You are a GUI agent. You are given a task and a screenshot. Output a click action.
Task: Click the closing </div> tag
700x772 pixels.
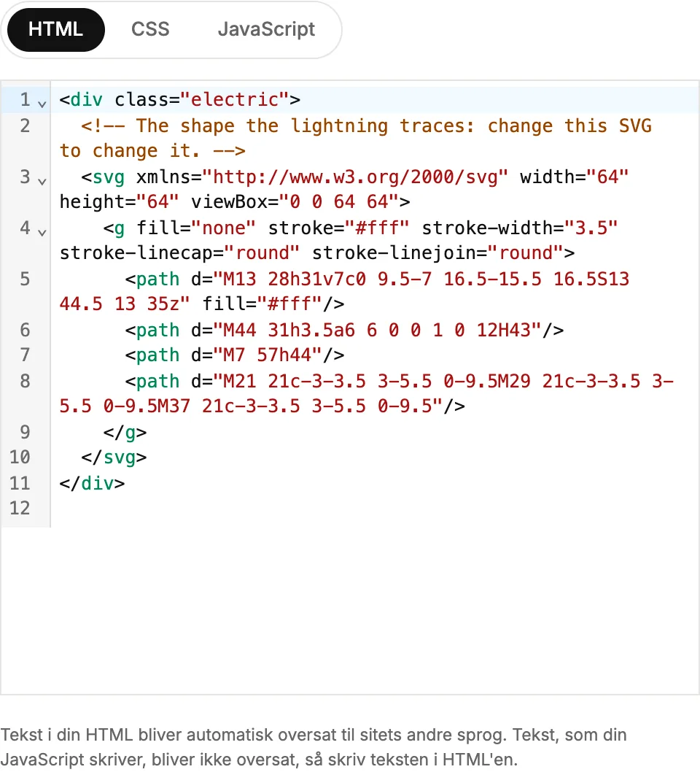point(92,483)
